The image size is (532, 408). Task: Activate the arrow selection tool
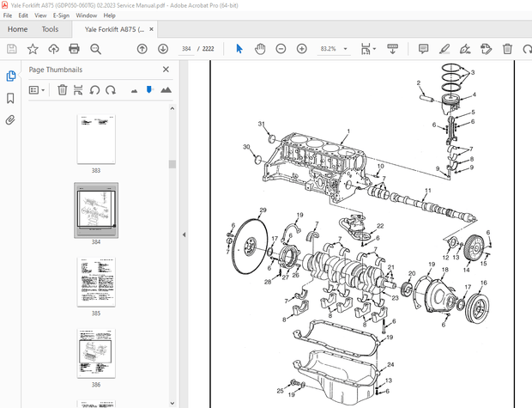(239, 49)
